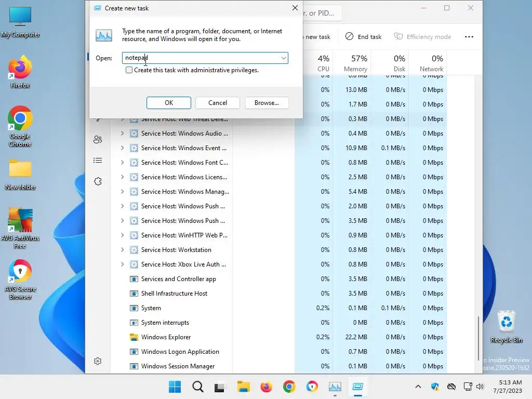Open Task Manager settings gear icon
The image size is (532, 399).
[98, 361]
